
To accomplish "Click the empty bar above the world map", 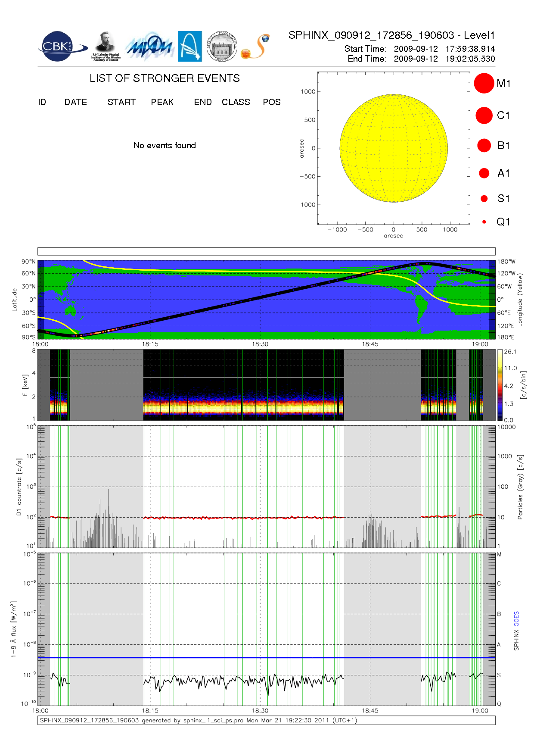I will click(266, 251).
